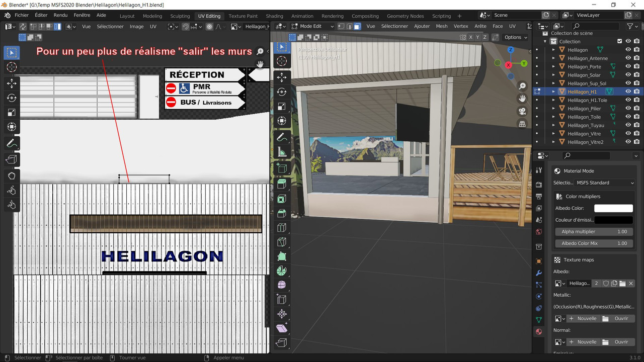The width and height of the screenshot is (644, 362).
Task: Toggle X axis mirror in 3D viewport
Action: [x=471, y=37]
